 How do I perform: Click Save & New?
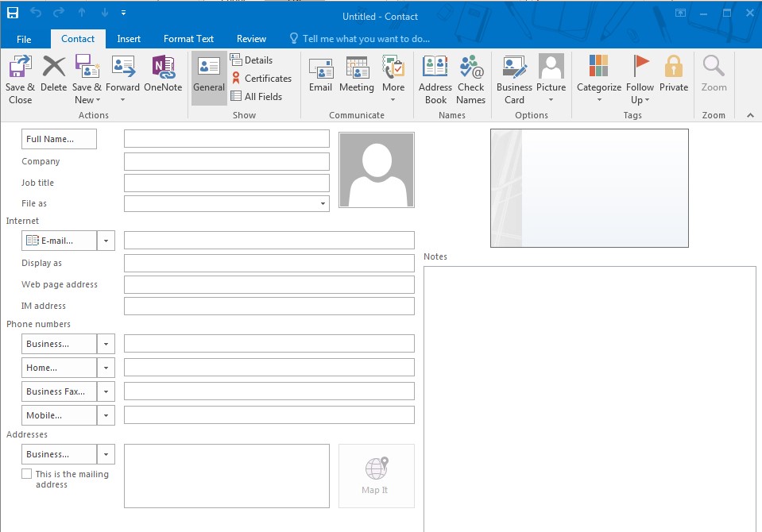(87, 80)
